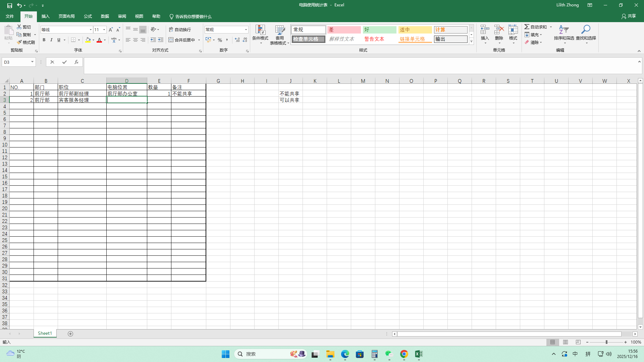This screenshot has height=362, width=644.
Task: Switch to the 数据 ribbon tab
Action: click(x=105, y=16)
